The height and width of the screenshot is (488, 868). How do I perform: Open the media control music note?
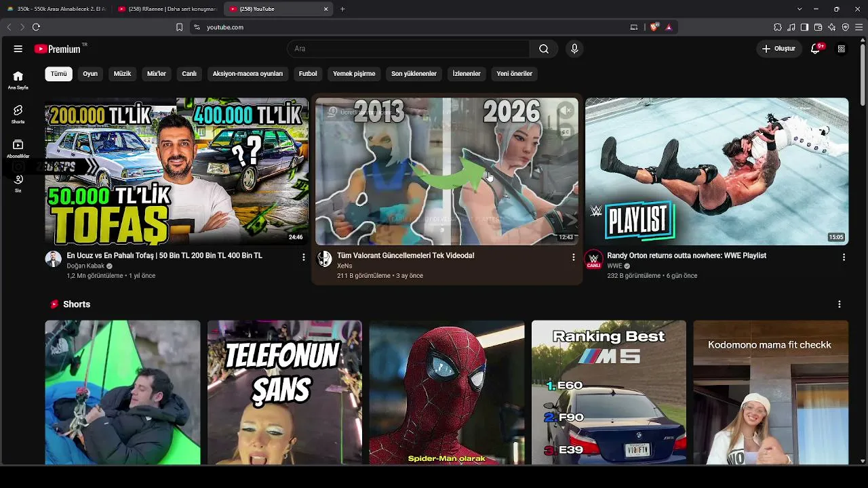tap(791, 27)
